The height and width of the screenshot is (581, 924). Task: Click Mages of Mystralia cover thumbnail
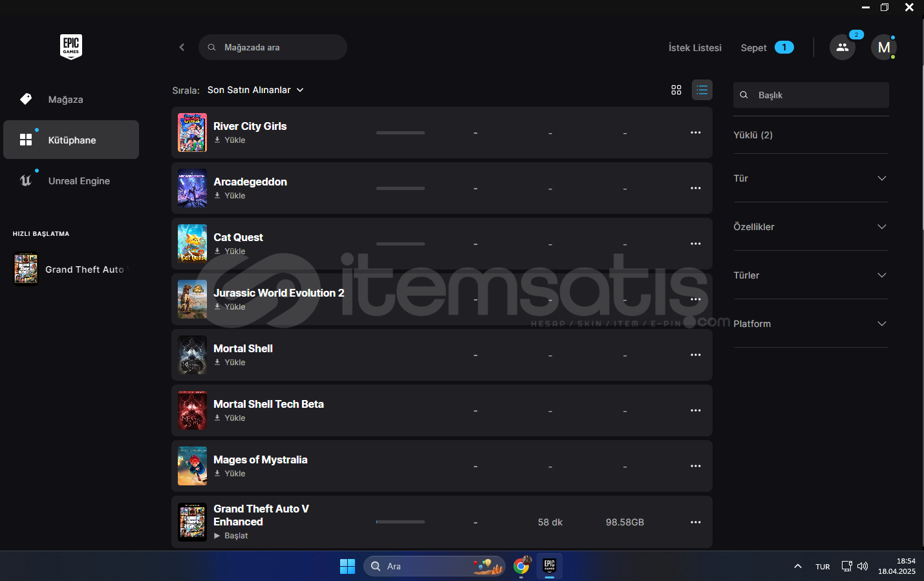click(192, 466)
